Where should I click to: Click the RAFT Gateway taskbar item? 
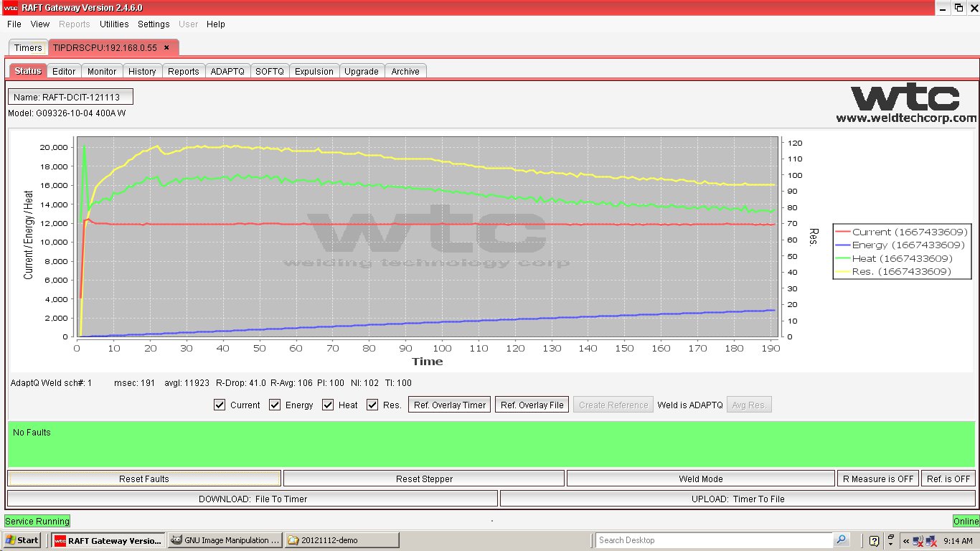point(109,540)
